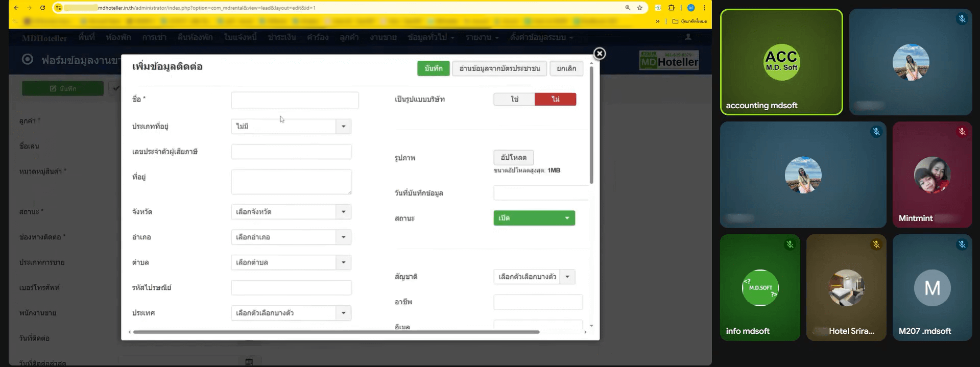The height and width of the screenshot is (367, 980).
Task: Click the zoom magnifier icon in address bar
Action: (628, 8)
